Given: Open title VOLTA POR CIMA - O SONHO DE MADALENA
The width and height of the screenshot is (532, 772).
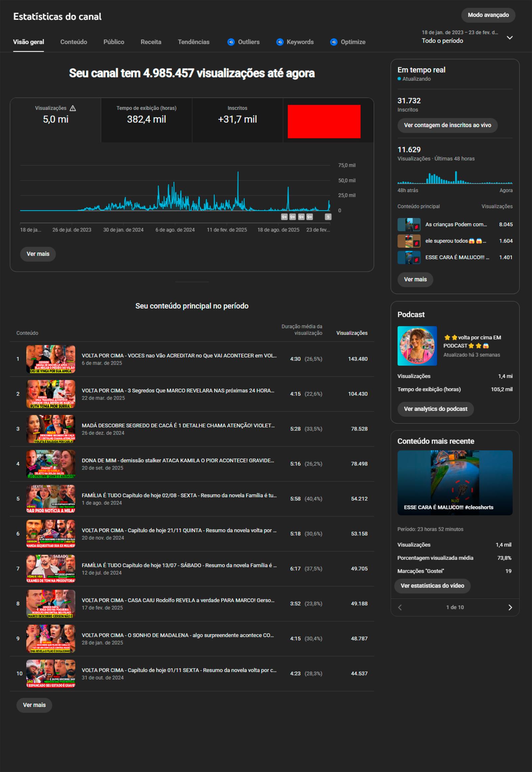Looking at the screenshot, I should (x=178, y=635).
